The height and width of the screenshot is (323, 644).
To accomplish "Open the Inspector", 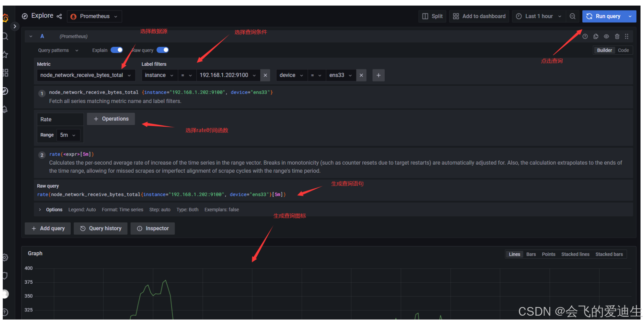I will [152, 228].
